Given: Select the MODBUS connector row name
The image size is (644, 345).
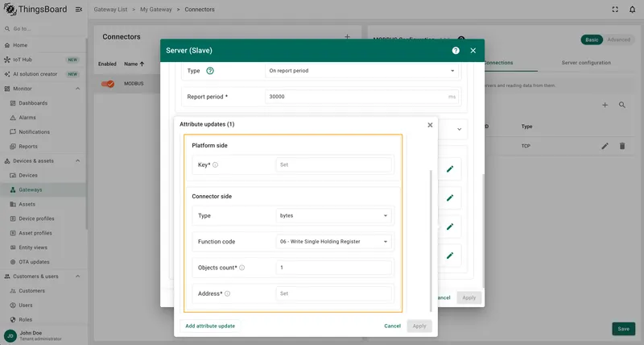Looking at the screenshot, I should 134,84.
